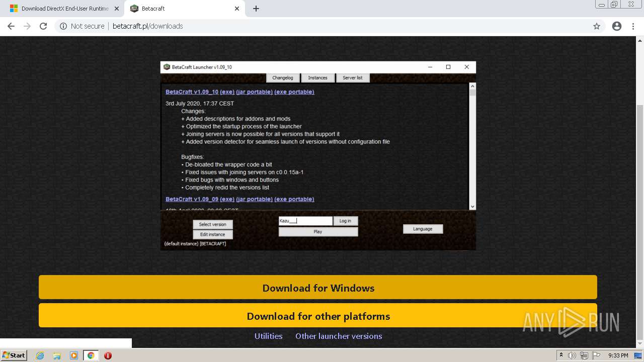Image resolution: width=644 pixels, height=362 pixels.
Task: Open Chrome's three-dot menu
Action: 633,26
